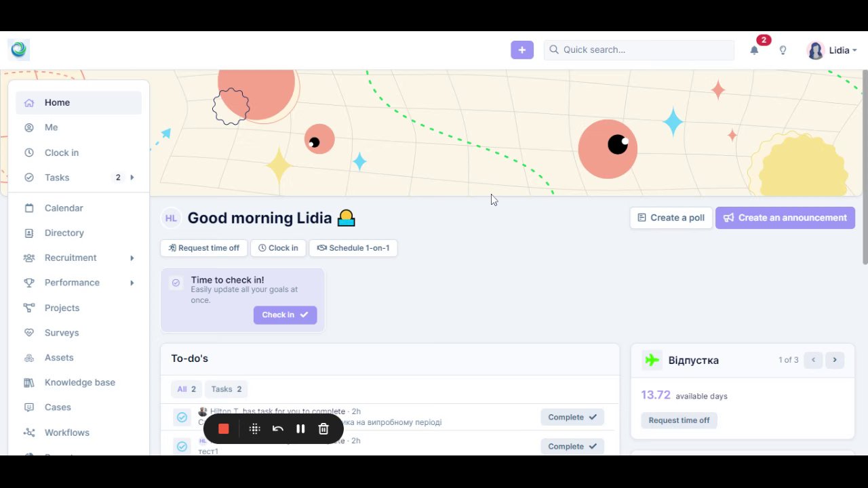Click Lidia's profile avatar
The image size is (868, 488).
click(816, 50)
